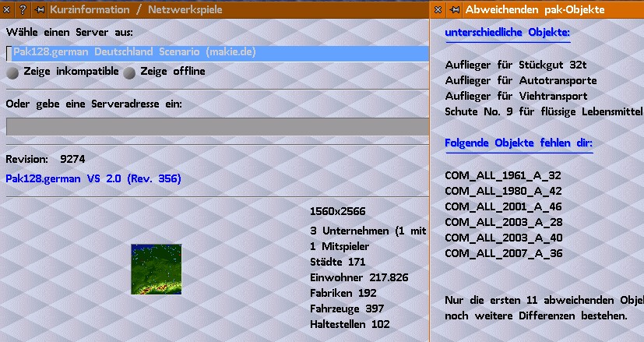Click the minimap preview thumbnail
644x342 pixels.
[156, 269]
